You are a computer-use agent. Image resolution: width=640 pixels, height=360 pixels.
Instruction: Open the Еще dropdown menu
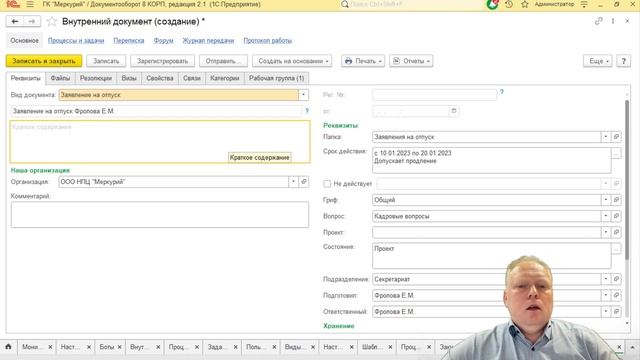598,61
